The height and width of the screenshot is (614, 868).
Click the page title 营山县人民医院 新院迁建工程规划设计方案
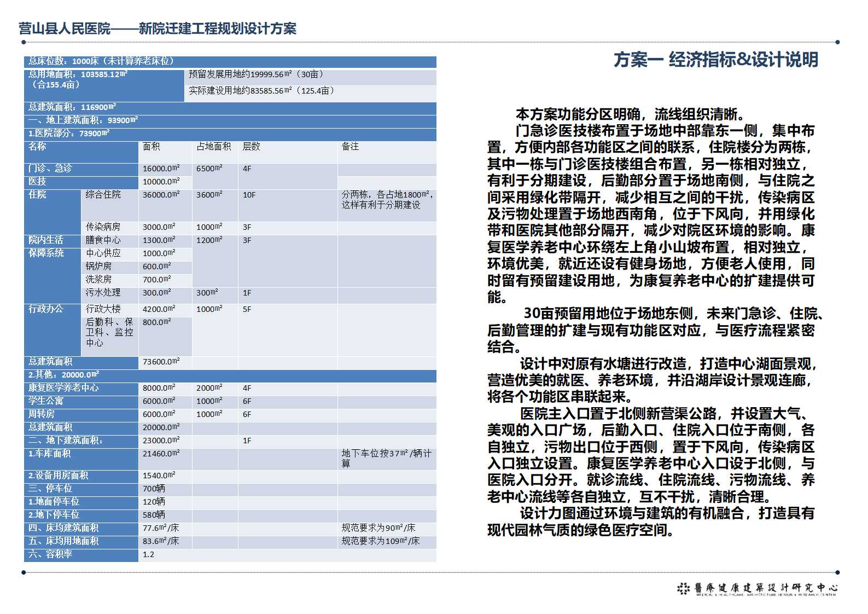158,28
